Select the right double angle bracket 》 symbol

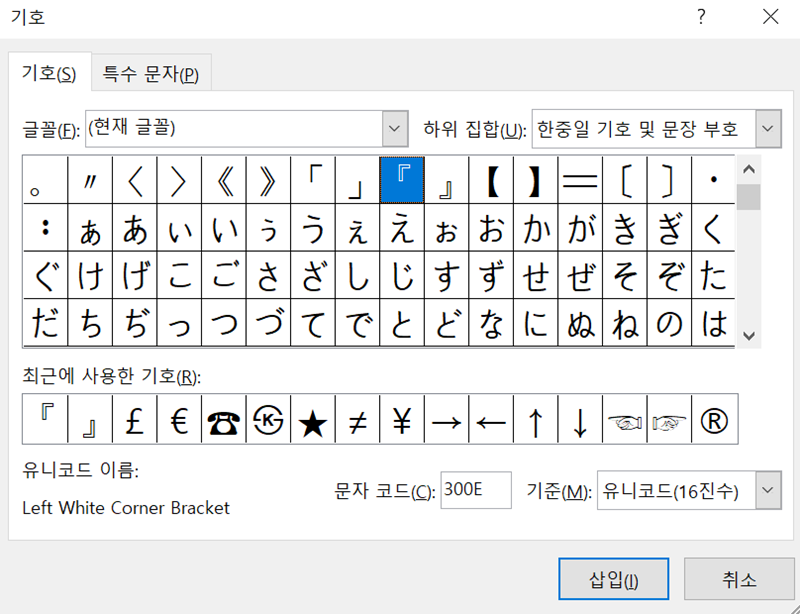pos(268,180)
